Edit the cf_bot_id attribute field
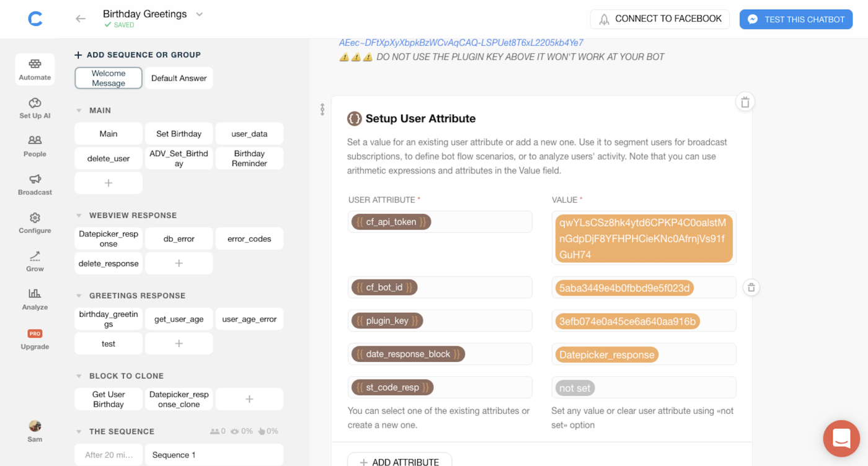868x466 pixels. [x=440, y=288]
